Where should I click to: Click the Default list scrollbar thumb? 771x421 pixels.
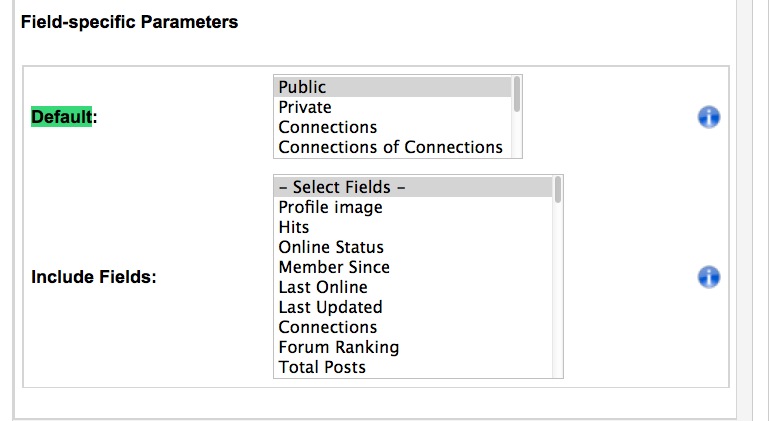(x=517, y=94)
